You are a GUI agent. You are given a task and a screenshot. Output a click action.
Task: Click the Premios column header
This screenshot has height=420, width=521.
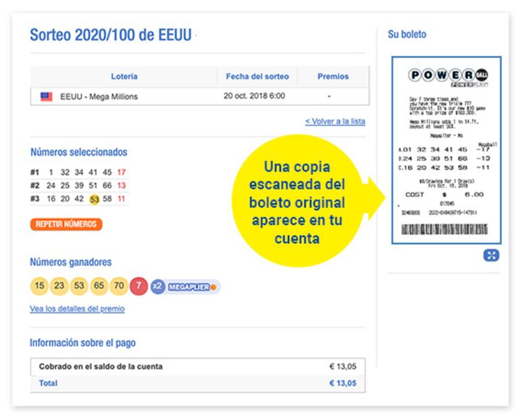tap(333, 77)
